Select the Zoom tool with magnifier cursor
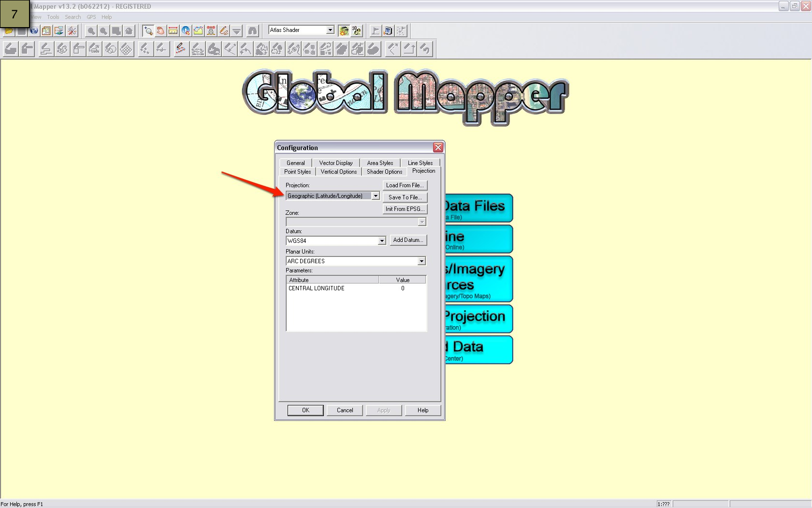This screenshot has width=812, height=508. pos(148,30)
